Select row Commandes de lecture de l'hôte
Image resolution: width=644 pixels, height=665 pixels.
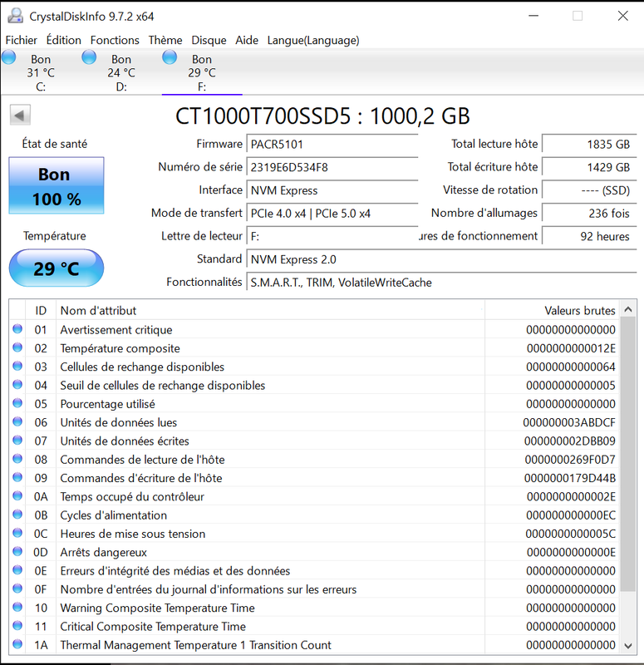314,460
